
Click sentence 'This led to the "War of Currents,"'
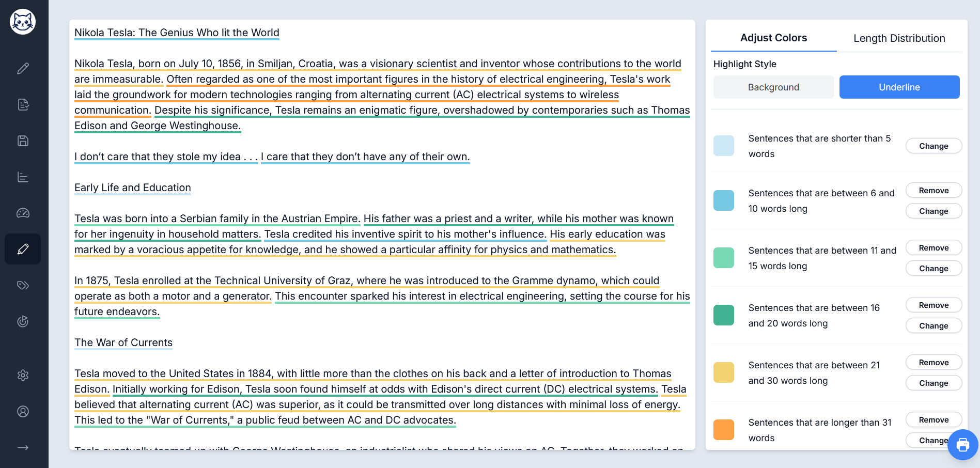(x=265, y=420)
